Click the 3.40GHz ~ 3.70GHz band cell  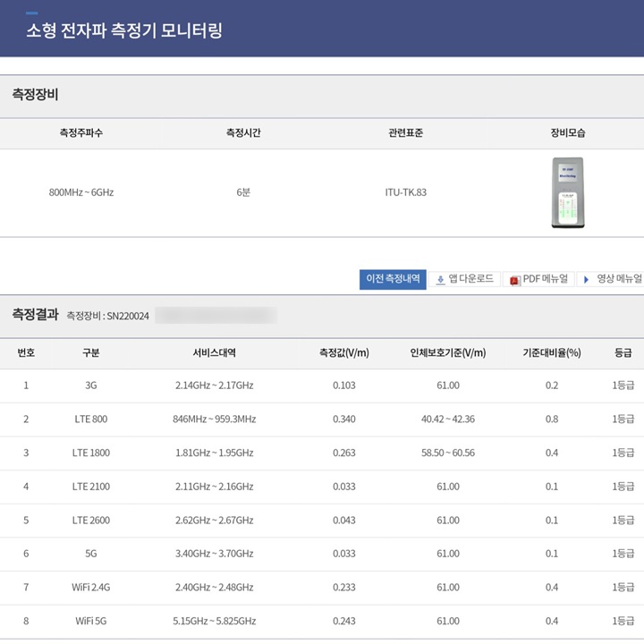214,554
